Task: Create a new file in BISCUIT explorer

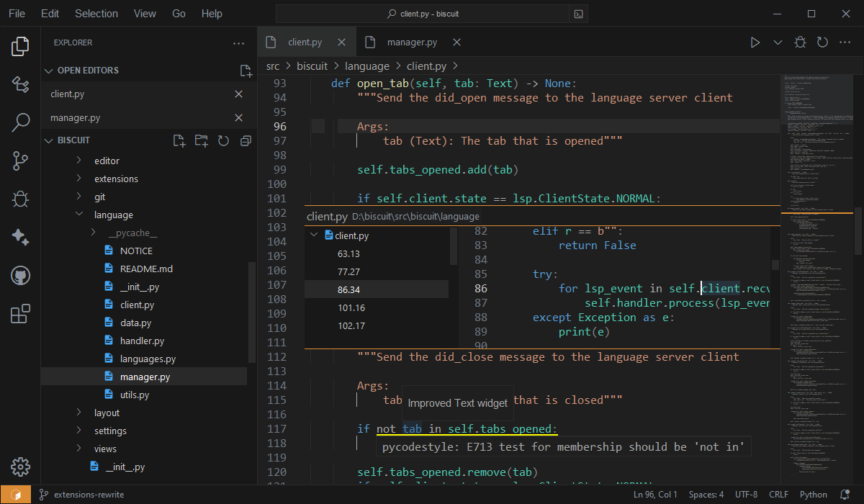Action: pyautogui.click(x=179, y=140)
